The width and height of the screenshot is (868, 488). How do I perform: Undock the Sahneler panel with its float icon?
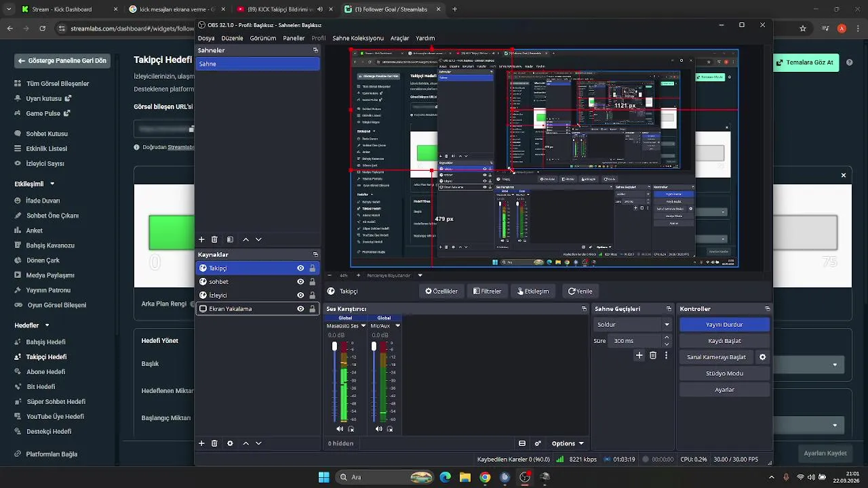(315, 50)
